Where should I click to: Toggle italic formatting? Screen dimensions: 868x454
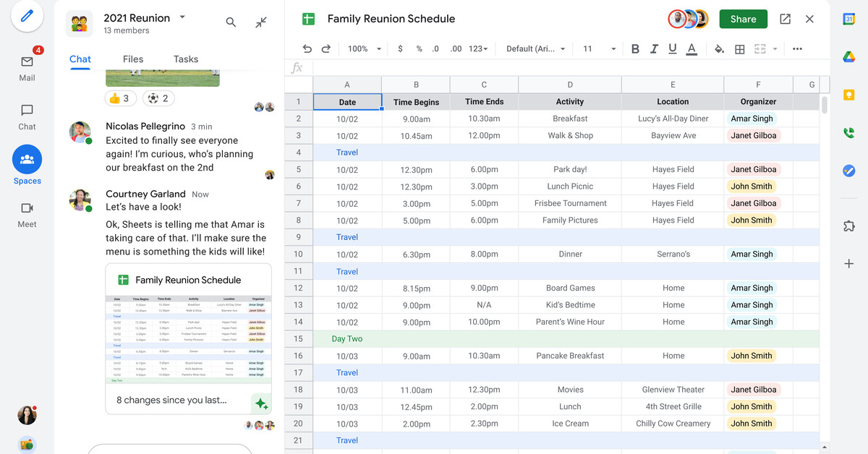(654, 48)
